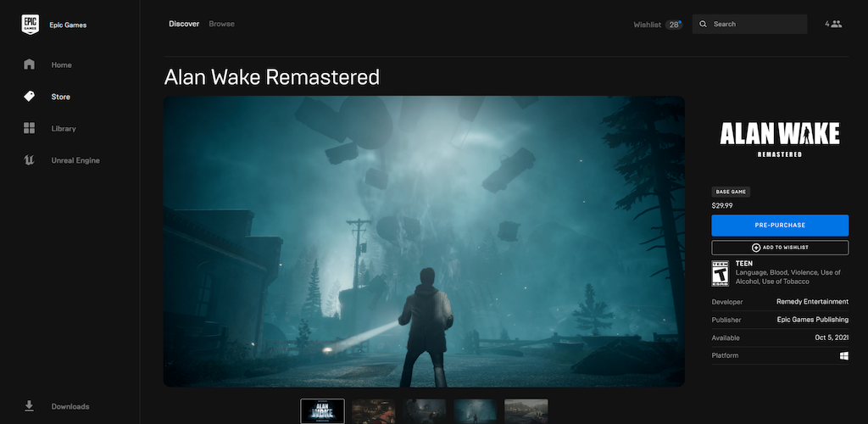The height and width of the screenshot is (424, 868).
Task: Select the last thumbnail in the gallery
Action: 526,411
